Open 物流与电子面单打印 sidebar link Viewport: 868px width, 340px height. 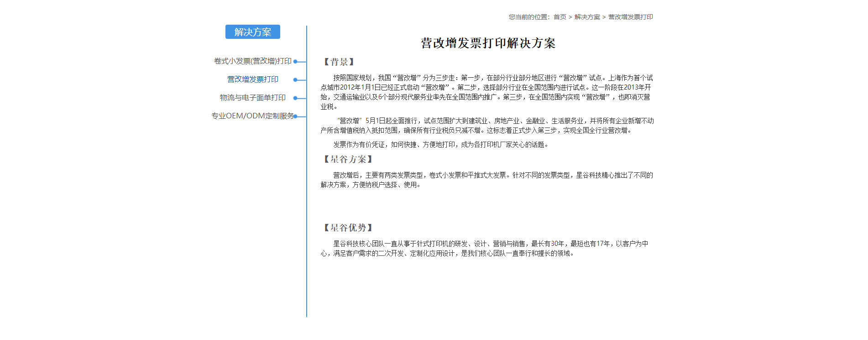pyautogui.click(x=252, y=98)
